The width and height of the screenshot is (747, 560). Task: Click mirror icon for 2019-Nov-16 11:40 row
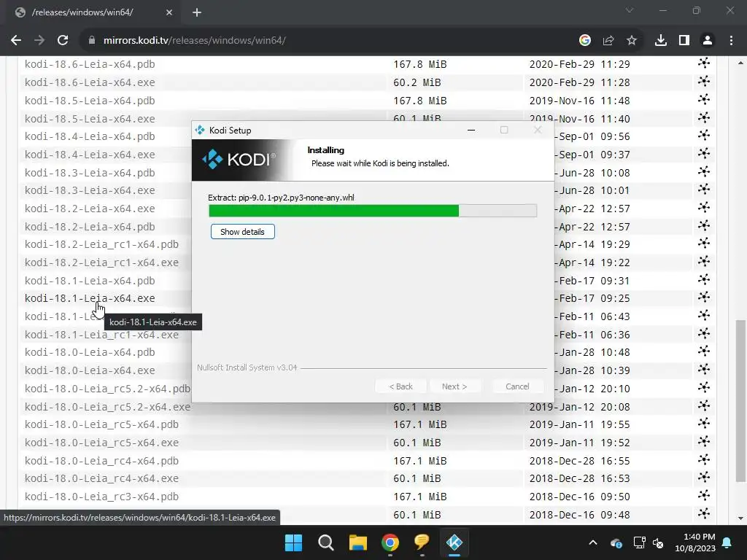click(704, 117)
